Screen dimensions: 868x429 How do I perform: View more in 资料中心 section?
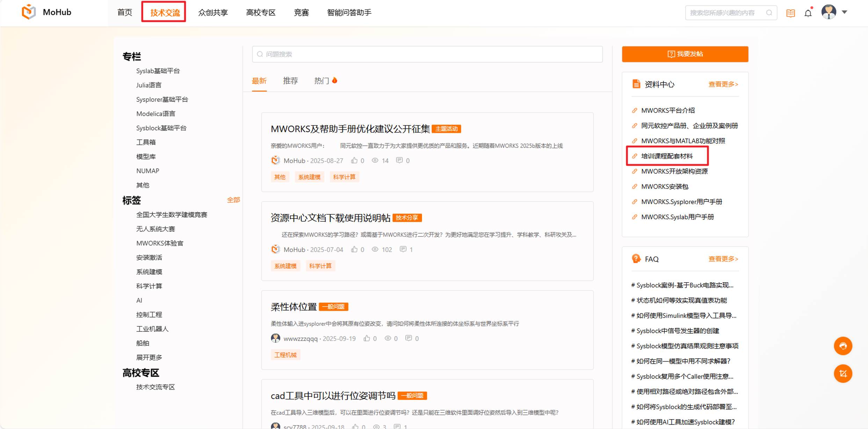coord(723,84)
